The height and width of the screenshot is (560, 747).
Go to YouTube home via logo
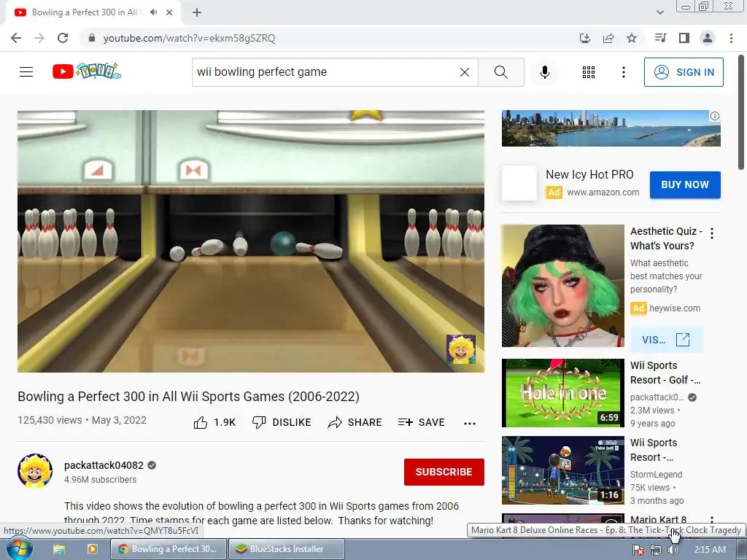[x=87, y=71]
